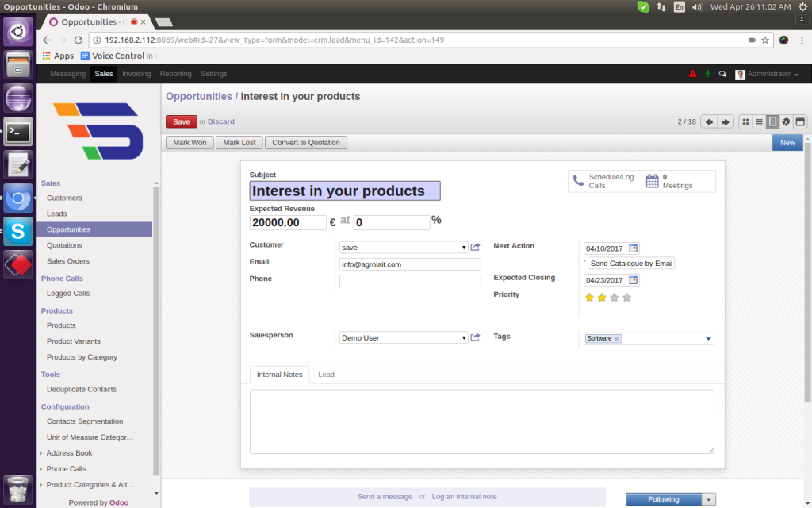This screenshot has height=508, width=812.
Task: Expand the Tags dropdown arrow
Action: 707,339
